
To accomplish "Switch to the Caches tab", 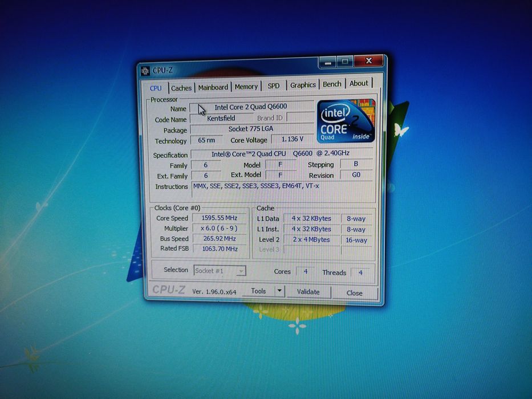I will pos(181,88).
